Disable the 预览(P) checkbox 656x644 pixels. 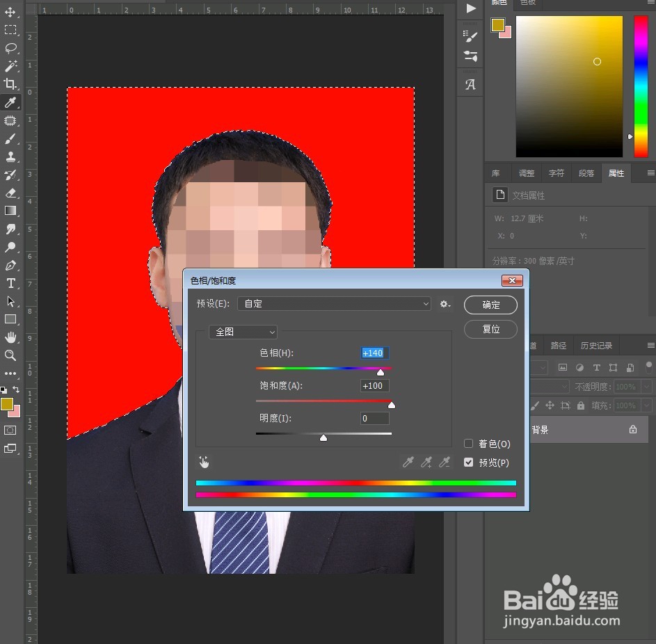point(469,462)
